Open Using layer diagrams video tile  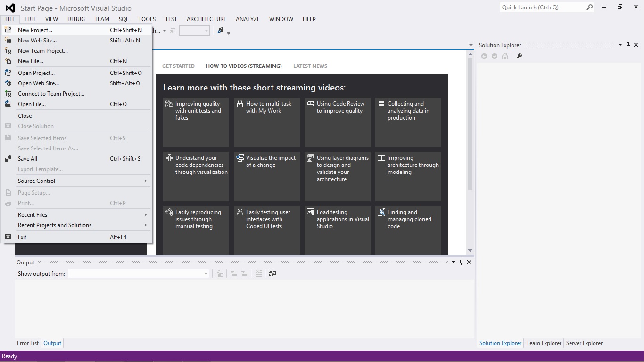(x=338, y=176)
